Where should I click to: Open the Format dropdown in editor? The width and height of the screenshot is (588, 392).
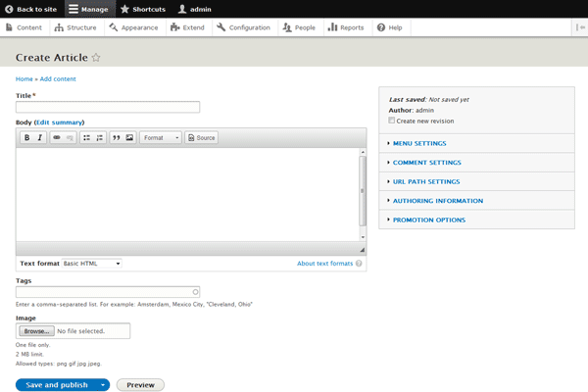coord(161,138)
